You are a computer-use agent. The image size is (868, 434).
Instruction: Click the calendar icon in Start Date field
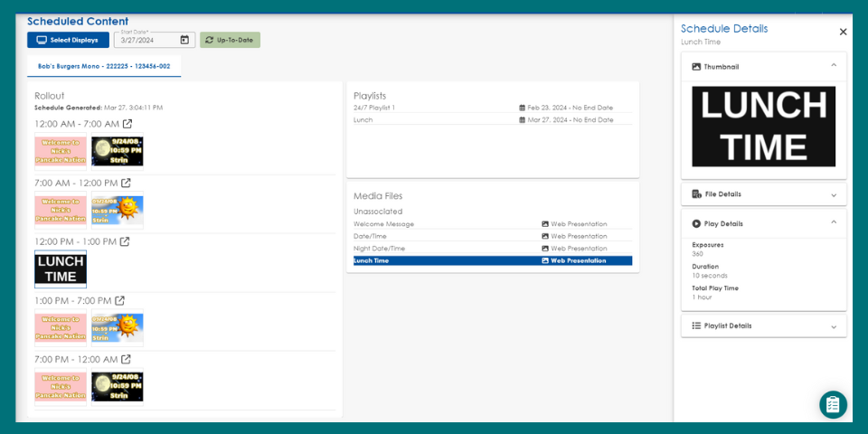(184, 40)
